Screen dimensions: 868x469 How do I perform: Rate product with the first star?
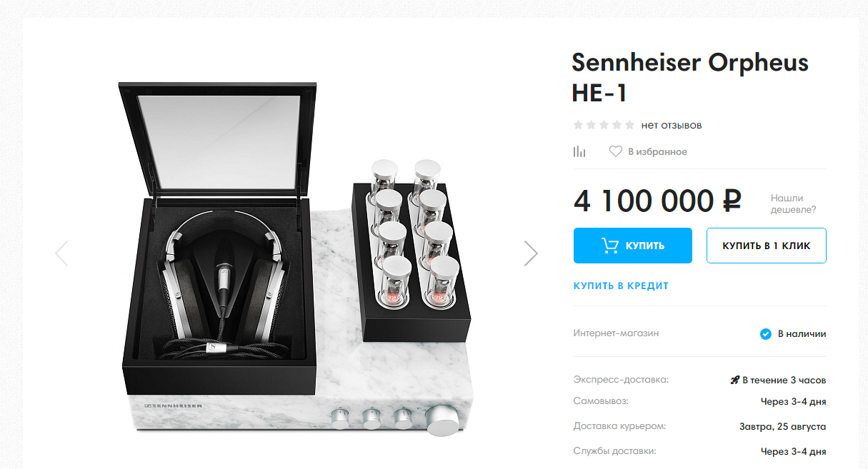click(579, 125)
